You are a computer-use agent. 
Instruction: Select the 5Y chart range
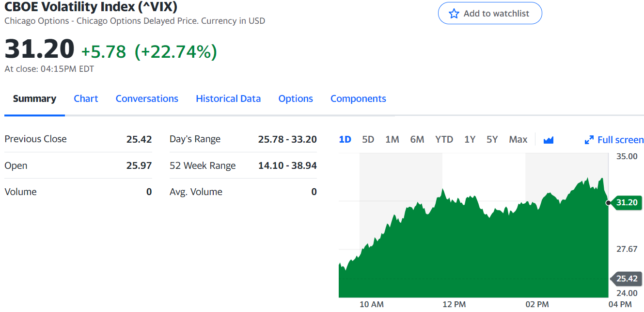[492, 140]
